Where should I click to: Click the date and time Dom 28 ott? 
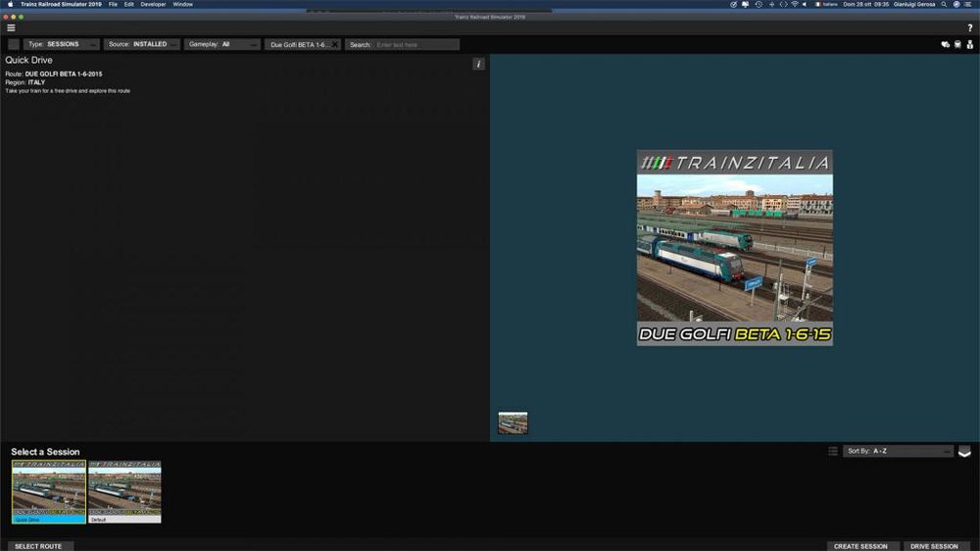[865, 4]
